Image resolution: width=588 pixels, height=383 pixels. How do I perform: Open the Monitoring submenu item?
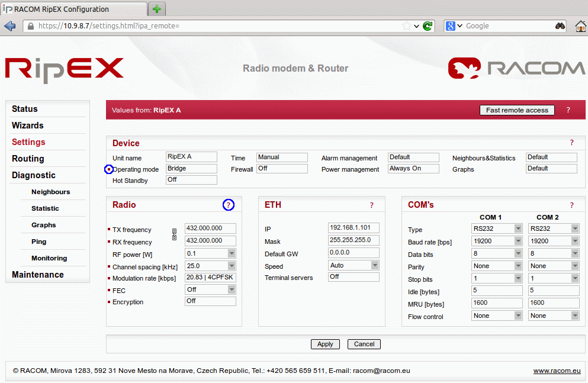point(49,258)
